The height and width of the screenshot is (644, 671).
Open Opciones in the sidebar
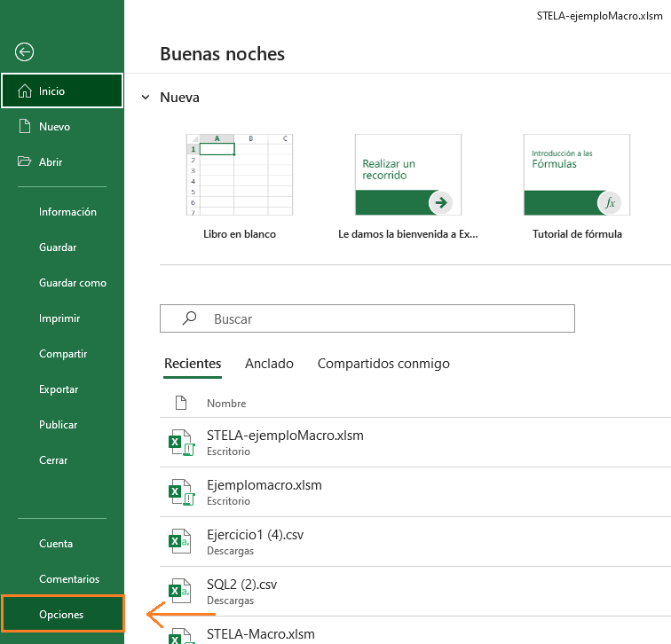tap(62, 614)
